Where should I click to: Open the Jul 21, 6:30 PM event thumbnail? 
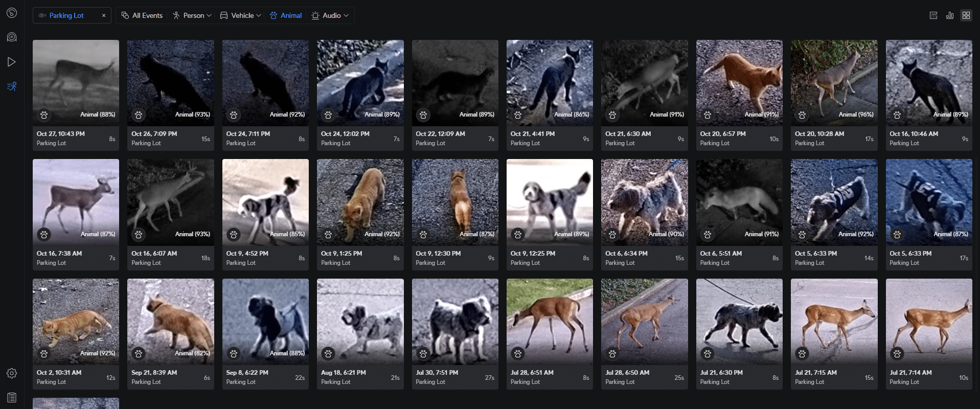coord(739,322)
